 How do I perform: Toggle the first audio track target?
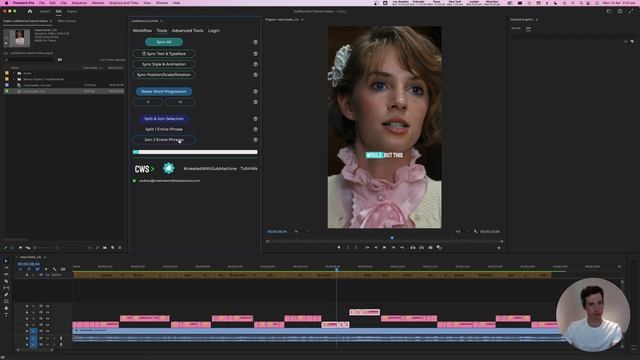click(33, 338)
